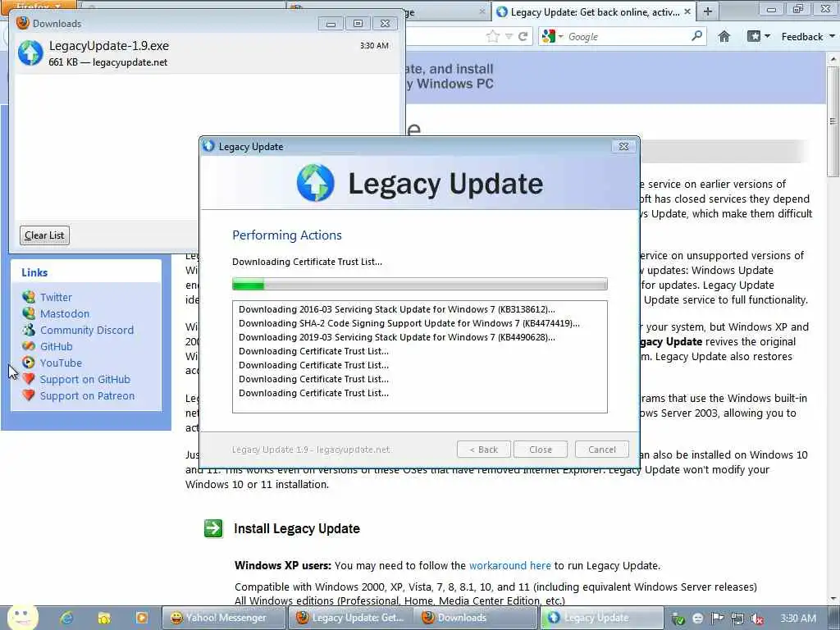Click the Clear List button in Downloads
This screenshot has height=630, width=840.
[x=44, y=235]
